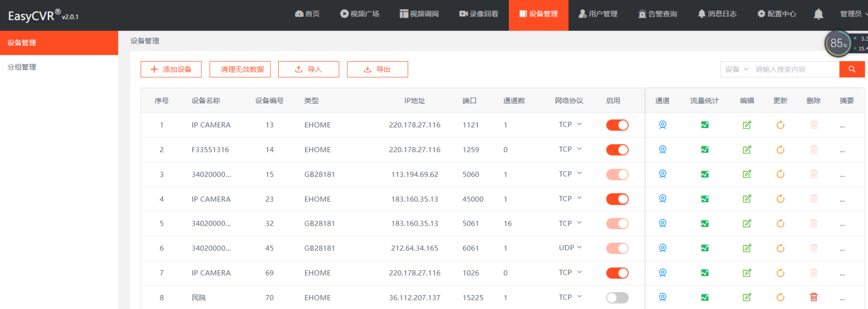The height and width of the screenshot is (309, 868).
Task: View traffic statistics for device number 13
Action: click(x=705, y=125)
